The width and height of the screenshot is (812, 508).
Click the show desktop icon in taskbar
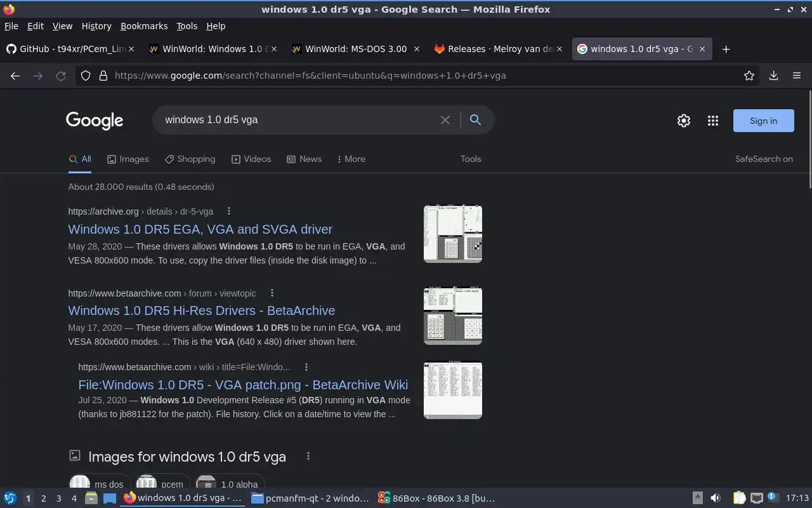point(110,498)
